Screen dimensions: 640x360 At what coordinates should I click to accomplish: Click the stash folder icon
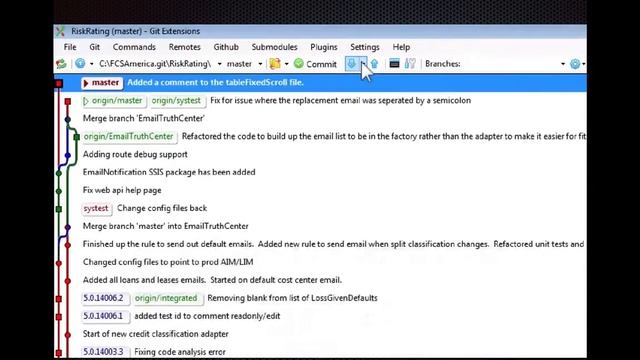[x=275, y=64]
